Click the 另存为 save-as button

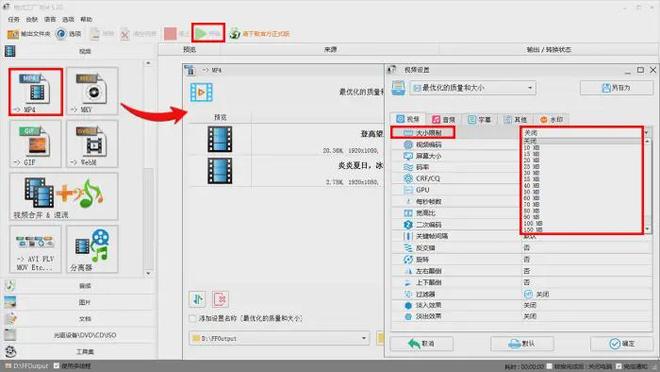pyautogui.click(x=616, y=88)
